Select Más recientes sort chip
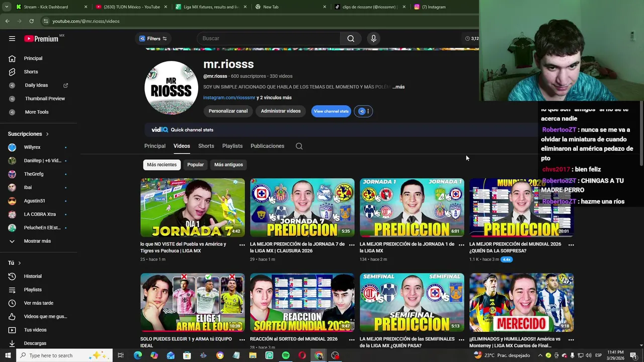The height and width of the screenshot is (362, 644). [162, 164]
